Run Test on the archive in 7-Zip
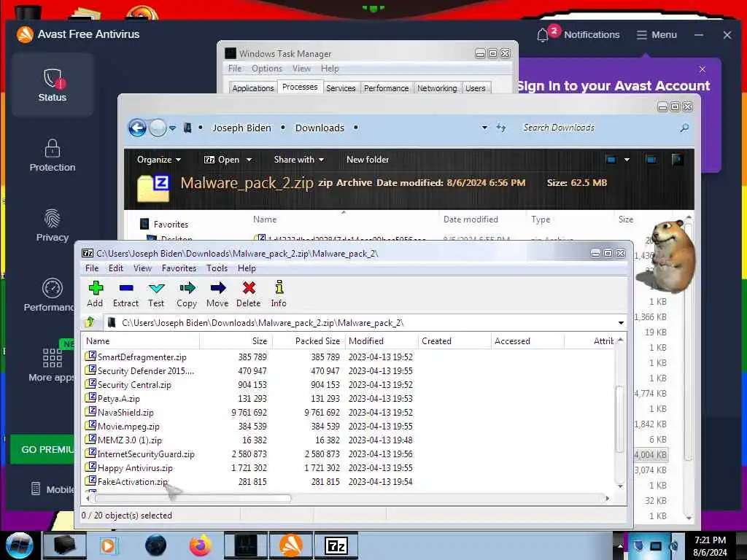This screenshot has width=747, height=560. tap(156, 294)
